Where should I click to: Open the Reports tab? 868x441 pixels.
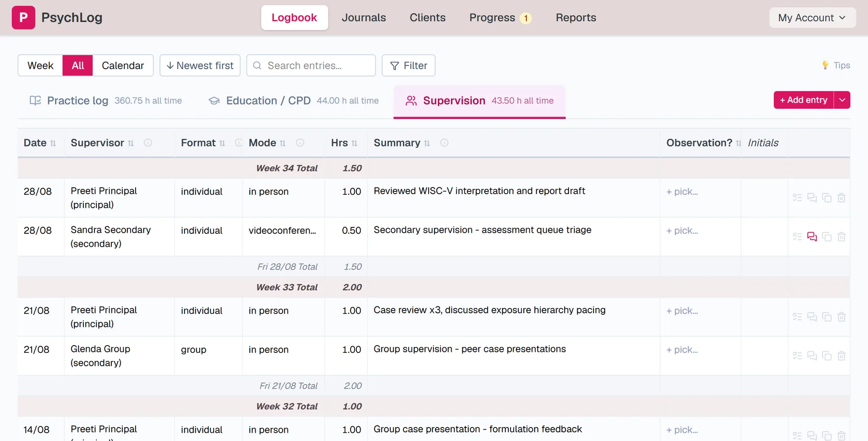(x=576, y=17)
